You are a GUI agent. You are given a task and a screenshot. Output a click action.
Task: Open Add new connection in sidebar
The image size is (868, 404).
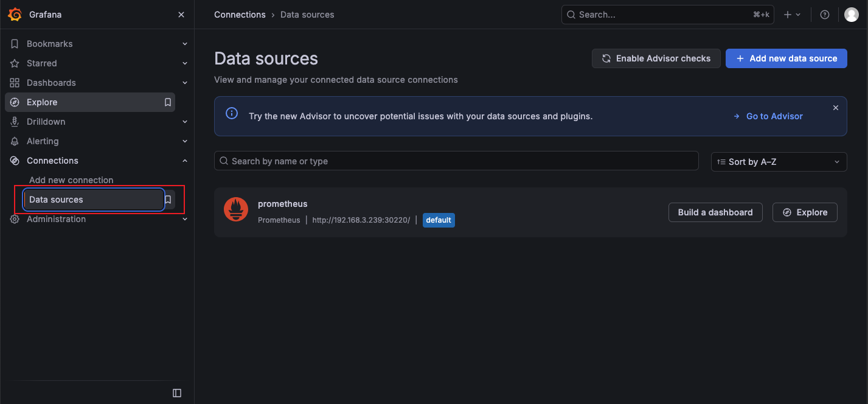[71, 180]
